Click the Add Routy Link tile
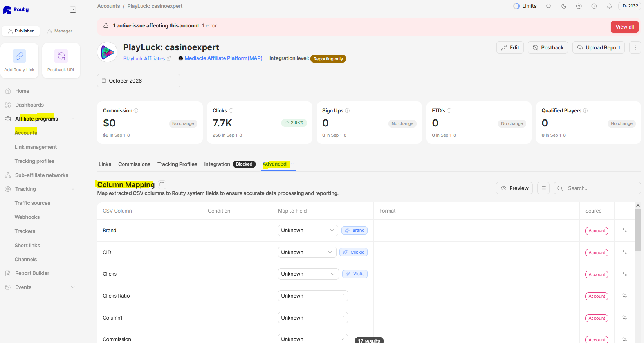The height and width of the screenshot is (343, 644). point(20,61)
